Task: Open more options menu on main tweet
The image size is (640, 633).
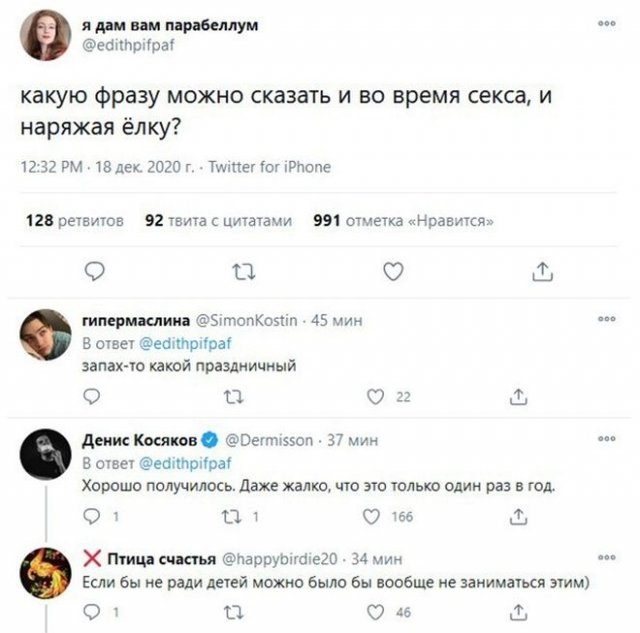Action: 607,21
